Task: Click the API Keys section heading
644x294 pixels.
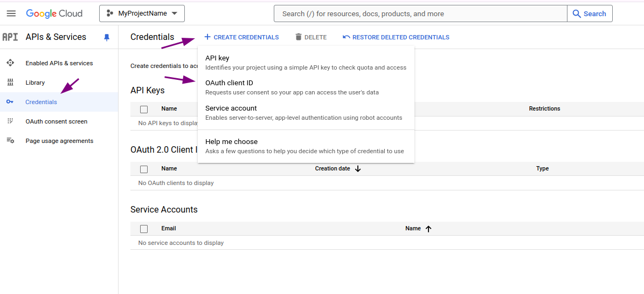Action: click(x=148, y=90)
